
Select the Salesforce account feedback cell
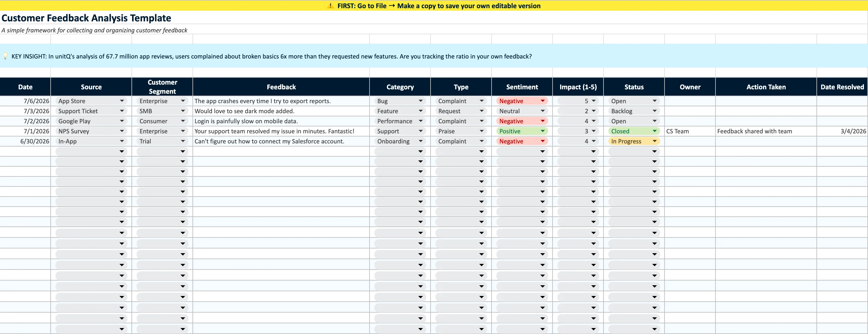(281, 141)
